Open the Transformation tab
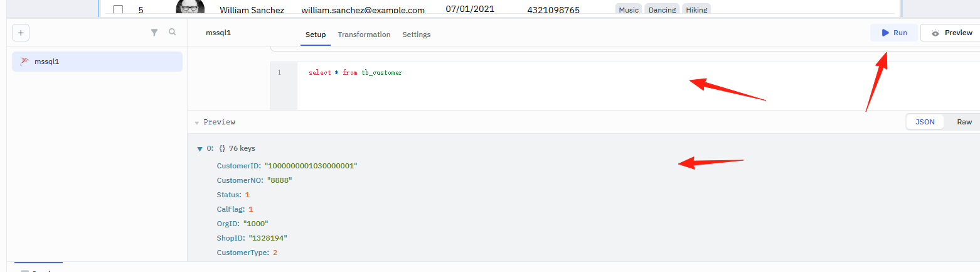This screenshot has width=980, height=272. [x=364, y=35]
